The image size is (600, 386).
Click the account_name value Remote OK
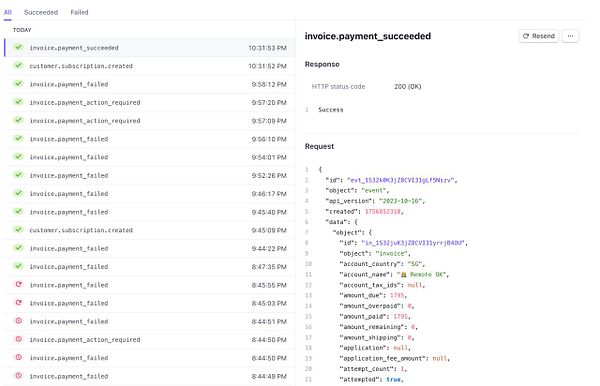(422, 275)
